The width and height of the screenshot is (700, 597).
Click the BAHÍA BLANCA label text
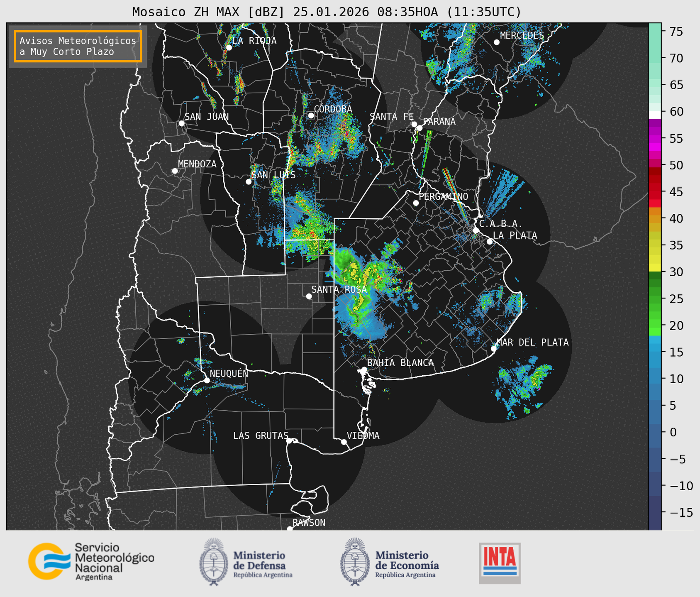pos(400,363)
